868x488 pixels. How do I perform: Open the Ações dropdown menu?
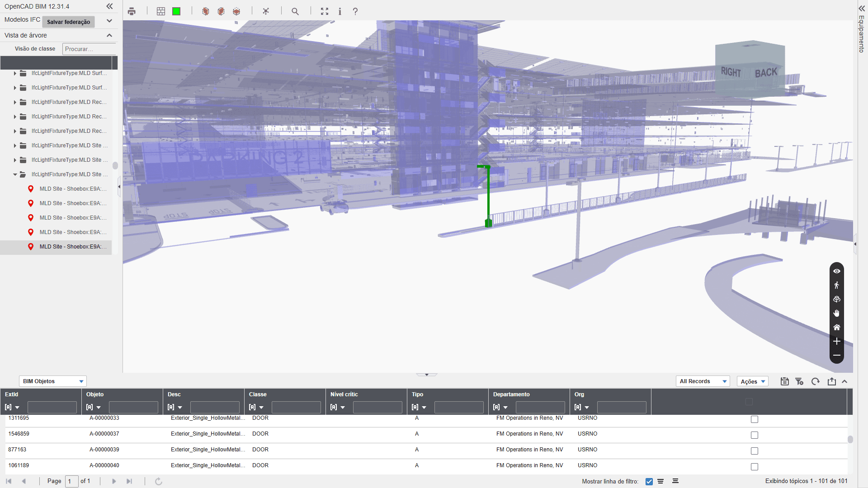click(x=753, y=381)
